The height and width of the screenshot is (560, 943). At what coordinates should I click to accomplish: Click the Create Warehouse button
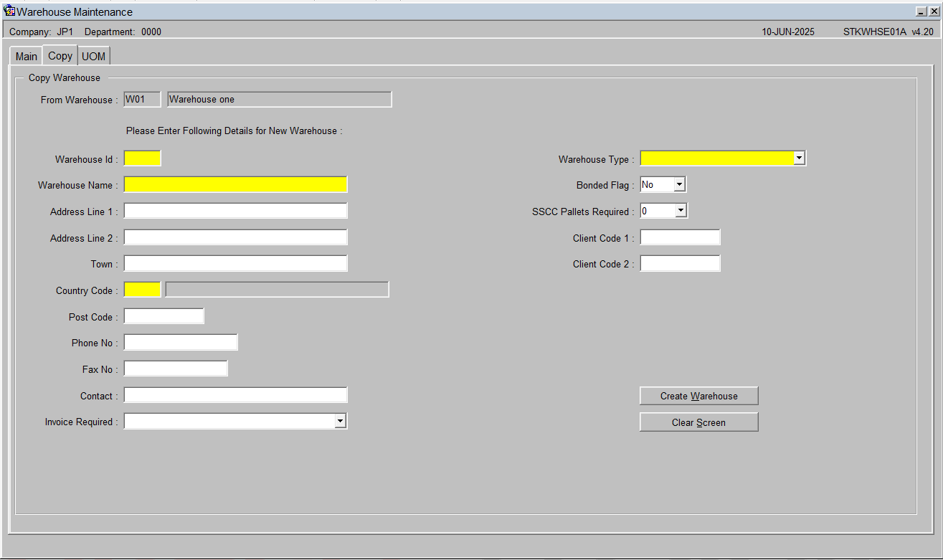(x=698, y=396)
